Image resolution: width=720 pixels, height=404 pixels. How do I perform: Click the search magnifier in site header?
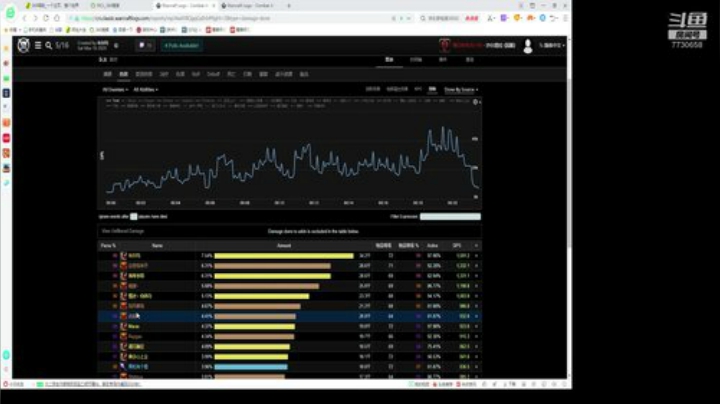coord(49,45)
